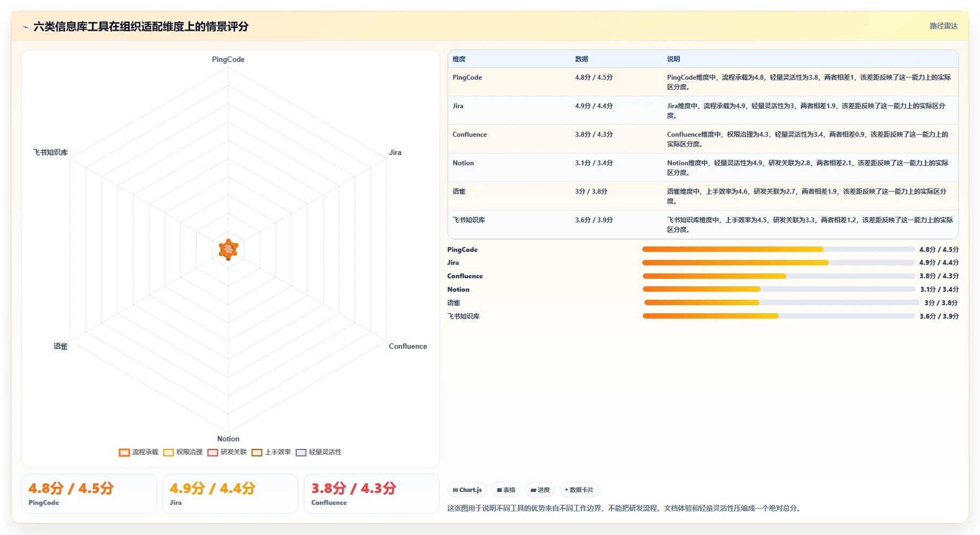Click the Confluence axis label on radar
980x535 pixels.
tap(408, 346)
